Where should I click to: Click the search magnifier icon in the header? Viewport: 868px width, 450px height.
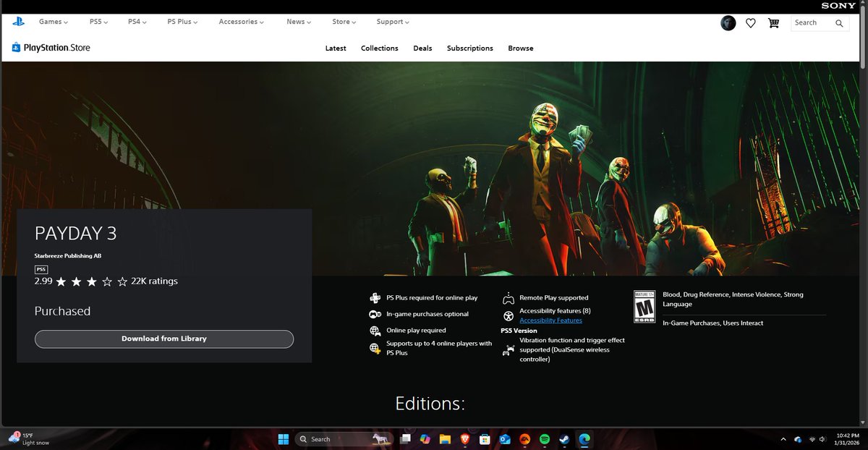pos(839,23)
